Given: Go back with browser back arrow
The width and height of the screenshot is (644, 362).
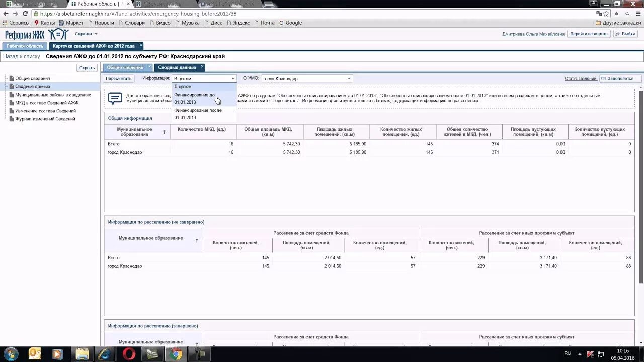Looking at the screenshot, I should 6,14.
